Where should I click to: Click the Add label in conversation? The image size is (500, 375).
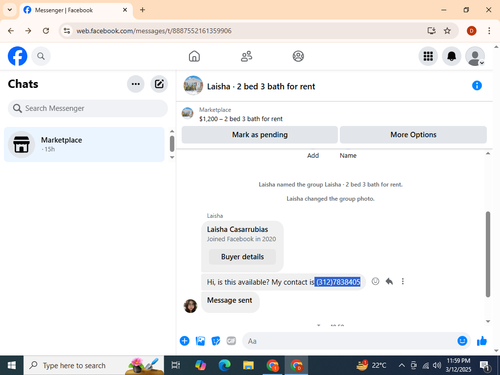coord(313,156)
